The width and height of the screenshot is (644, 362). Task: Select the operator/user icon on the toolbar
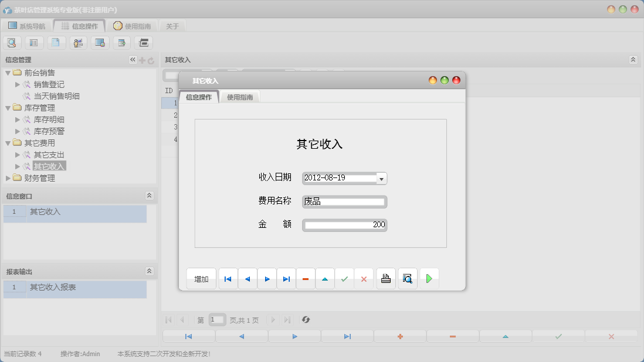(x=78, y=42)
